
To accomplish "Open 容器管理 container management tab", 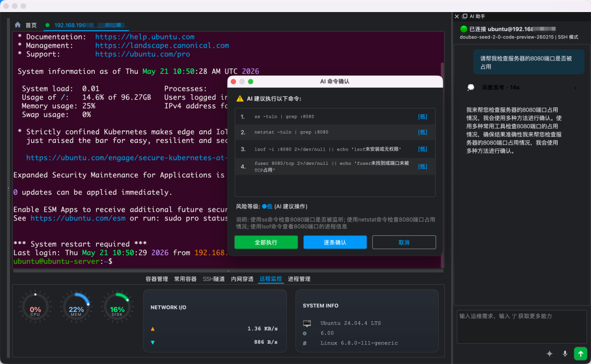I will click(157, 279).
